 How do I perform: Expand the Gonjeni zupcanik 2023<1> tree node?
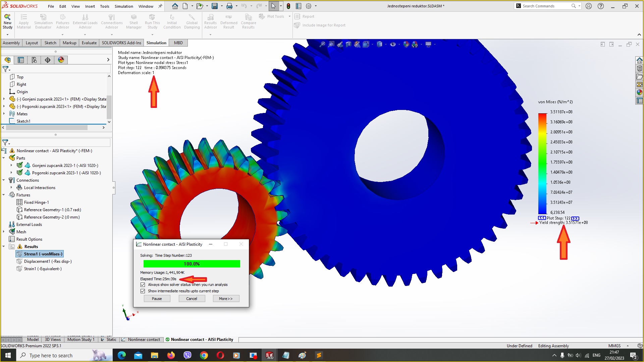tap(4, 99)
